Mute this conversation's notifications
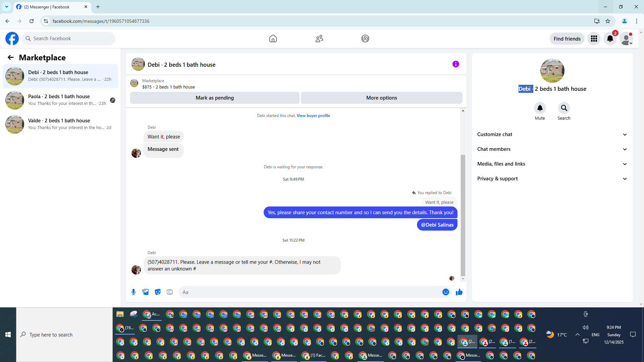 [540, 108]
